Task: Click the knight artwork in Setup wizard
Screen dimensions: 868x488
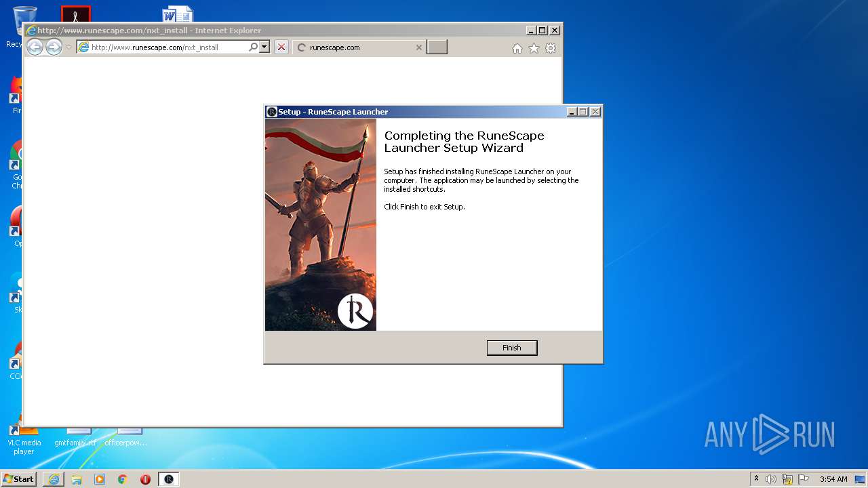Action: 321,225
